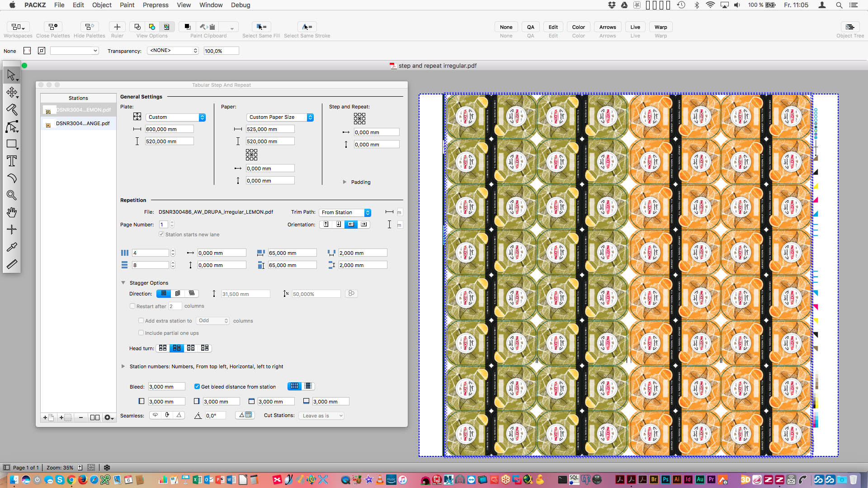Expand the Padding section
The height and width of the screenshot is (488, 868).
point(344,182)
